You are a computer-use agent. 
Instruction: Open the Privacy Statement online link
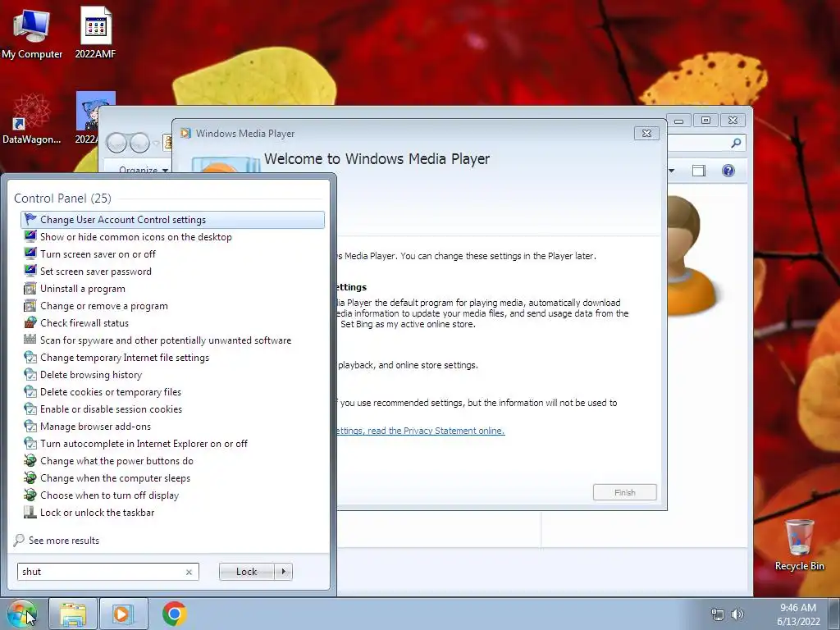[x=420, y=431]
